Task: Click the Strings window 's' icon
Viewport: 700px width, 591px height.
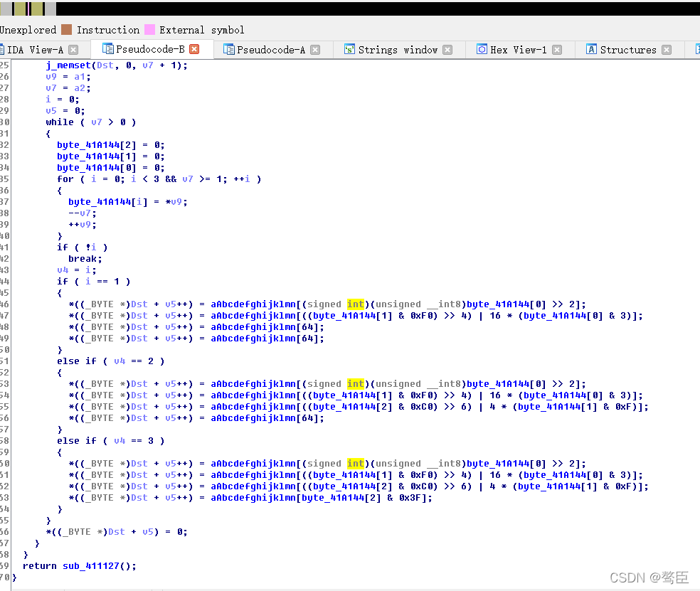Action: 349,50
